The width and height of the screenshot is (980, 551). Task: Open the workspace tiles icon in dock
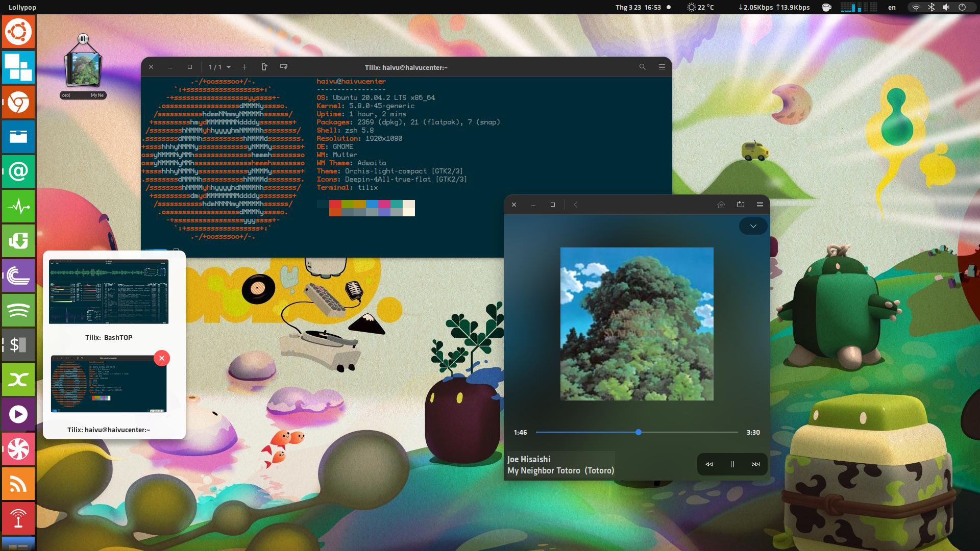(x=18, y=67)
